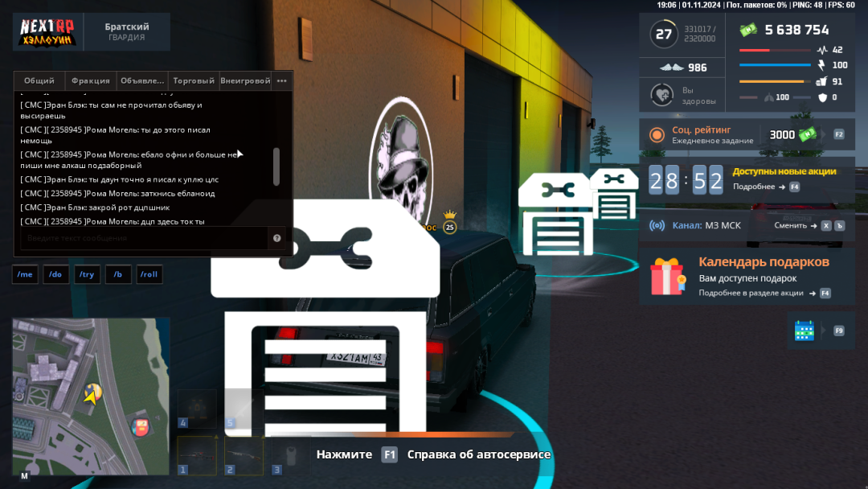The height and width of the screenshot is (489, 868).
Task: Click the wings icon next to 986
Action: (671, 68)
